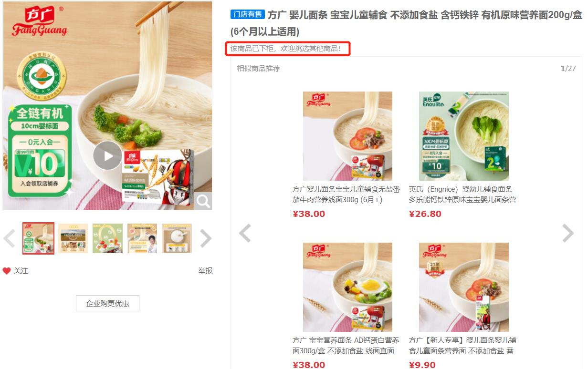Screen dimensions: 588x369
Task: Click the 企业购更优惠 button
Action: [107, 303]
